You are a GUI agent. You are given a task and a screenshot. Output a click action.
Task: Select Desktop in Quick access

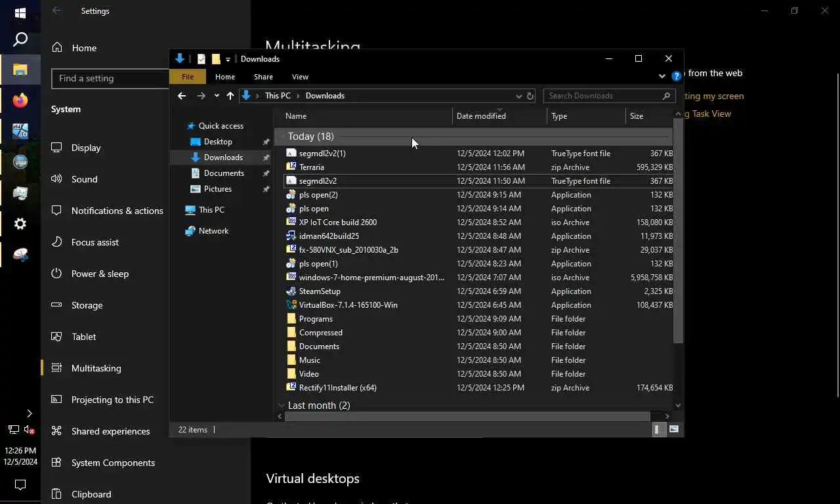tap(219, 142)
